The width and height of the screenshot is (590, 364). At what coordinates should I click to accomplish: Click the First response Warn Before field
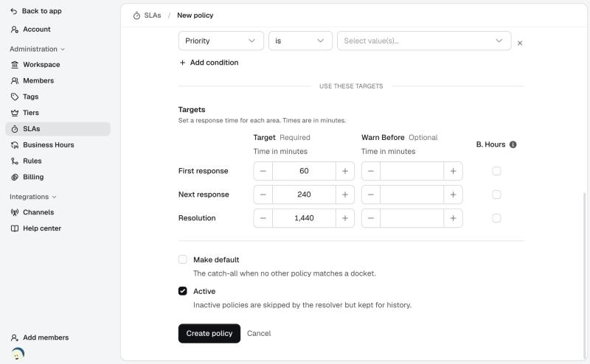pos(412,171)
